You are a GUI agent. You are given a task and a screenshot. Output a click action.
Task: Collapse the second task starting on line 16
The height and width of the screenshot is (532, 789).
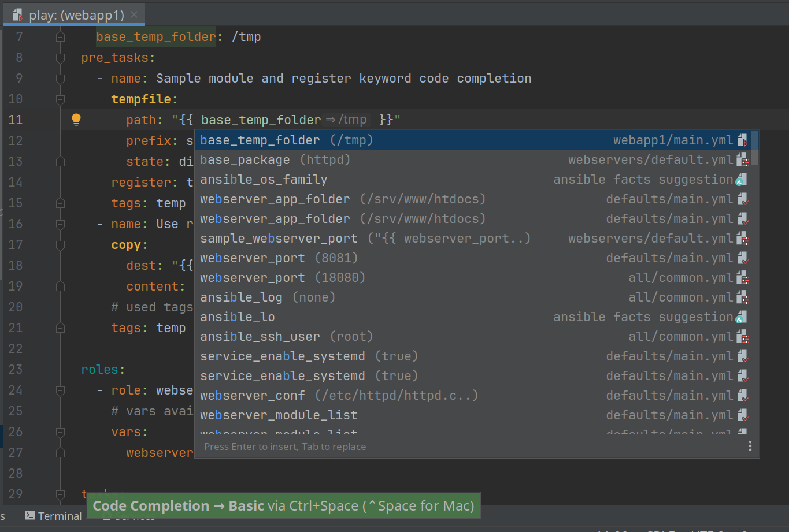click(x=60, y=224)
